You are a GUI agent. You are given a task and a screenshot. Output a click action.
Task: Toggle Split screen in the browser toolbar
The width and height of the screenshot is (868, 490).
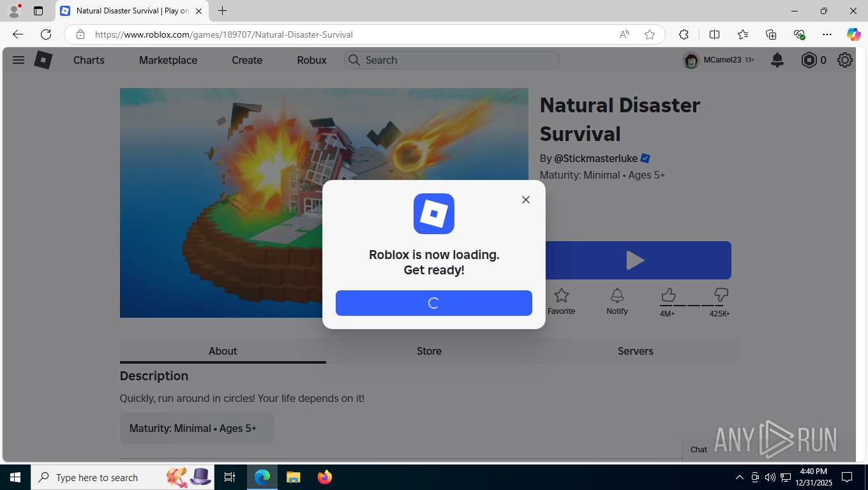click(714, 34)
